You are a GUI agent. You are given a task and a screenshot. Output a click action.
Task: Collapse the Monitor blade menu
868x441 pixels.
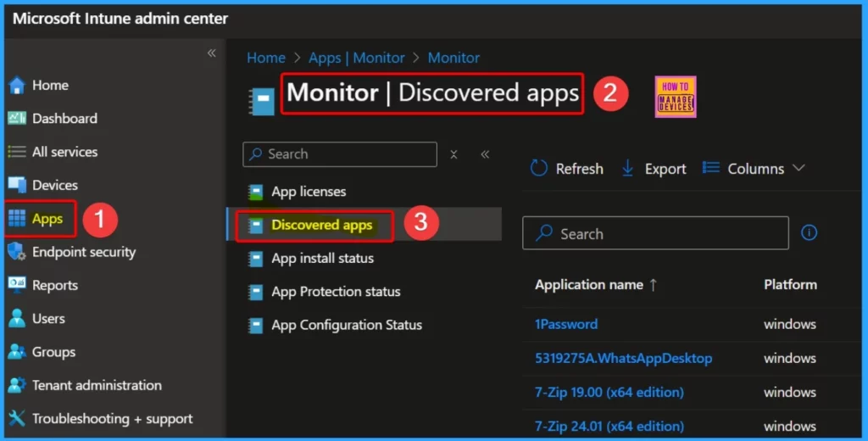pyautogui.click(x=485, y=154)
